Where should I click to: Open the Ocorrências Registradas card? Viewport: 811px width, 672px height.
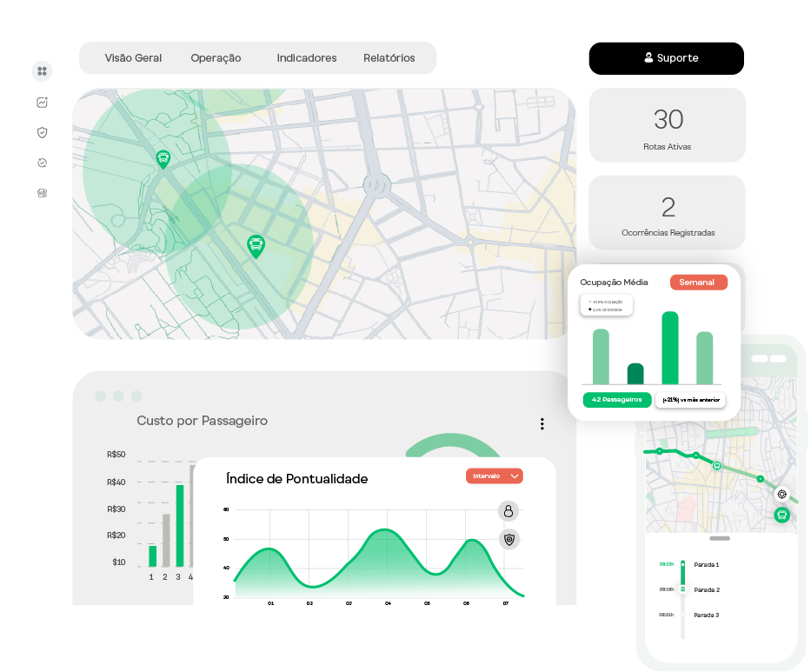[x=668, y=213]
